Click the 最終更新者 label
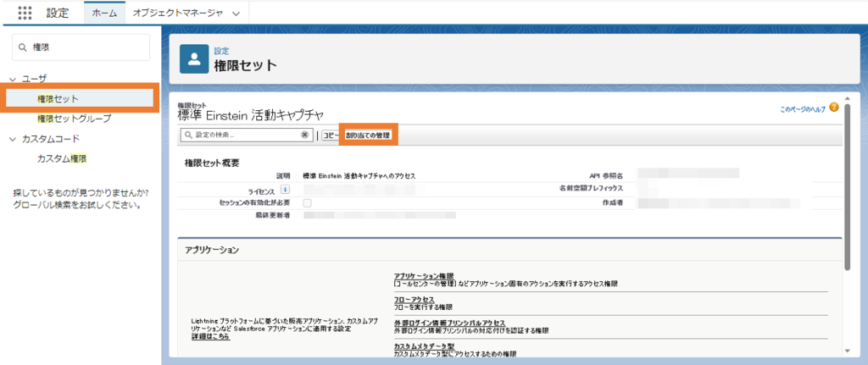Image resolution: width=868 pixels, height=365 pixels. tap(274, 214)
